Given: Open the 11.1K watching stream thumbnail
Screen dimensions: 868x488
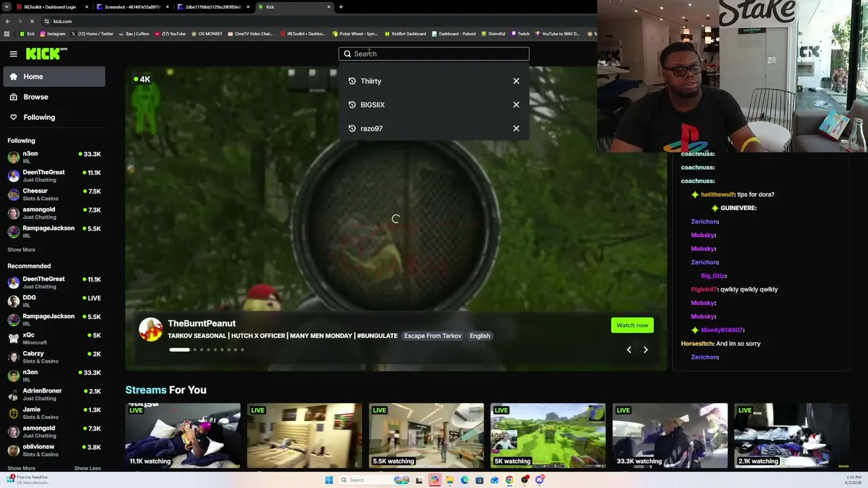Looking at the screenshot, I should [183, 436].
